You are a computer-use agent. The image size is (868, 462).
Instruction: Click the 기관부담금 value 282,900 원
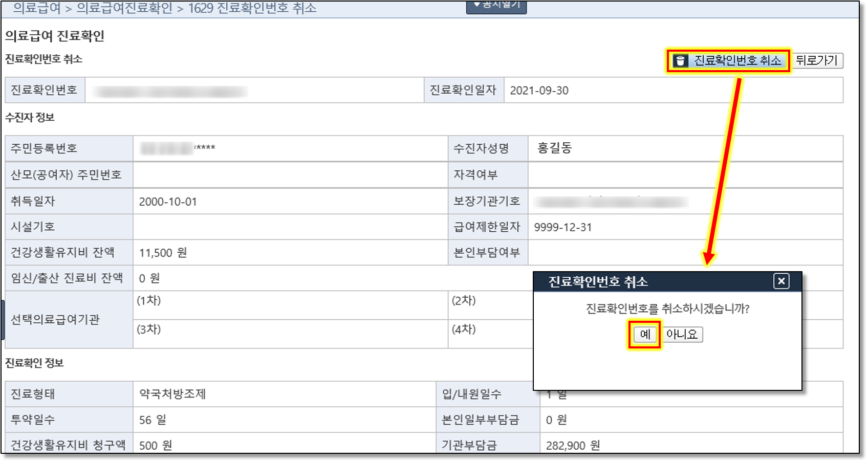coord(573,446)
